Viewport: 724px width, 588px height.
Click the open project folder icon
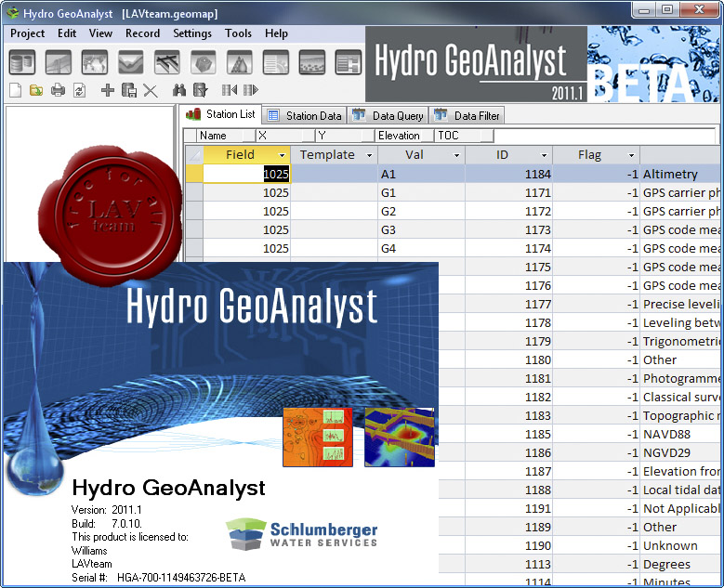[x=36, y=90]
